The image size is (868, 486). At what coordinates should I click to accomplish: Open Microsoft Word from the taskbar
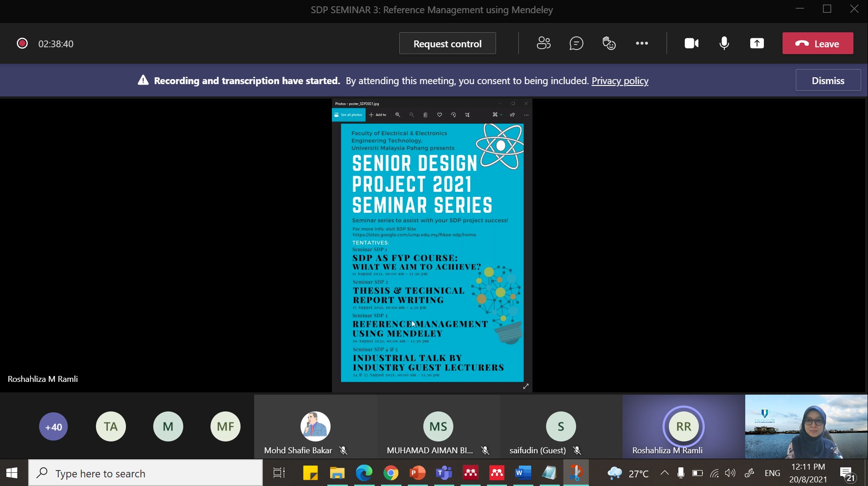[x=523, y=473]
